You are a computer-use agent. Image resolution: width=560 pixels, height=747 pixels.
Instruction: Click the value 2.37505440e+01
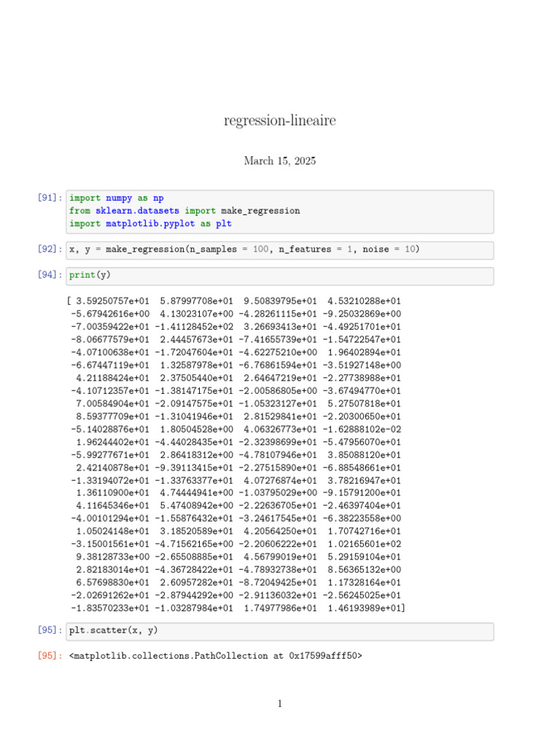tap(196, 379)
